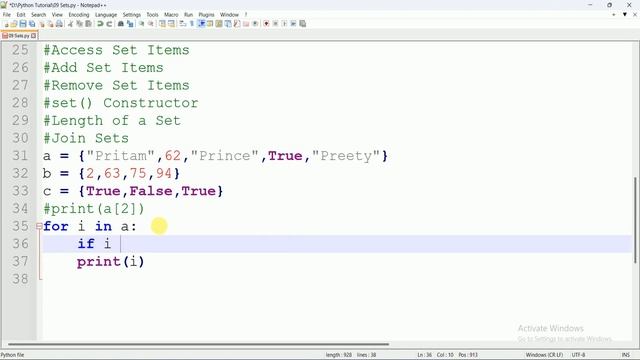The image size is (640, 360).
Task: Click the plus new tab button
Action: click(613, 15)
